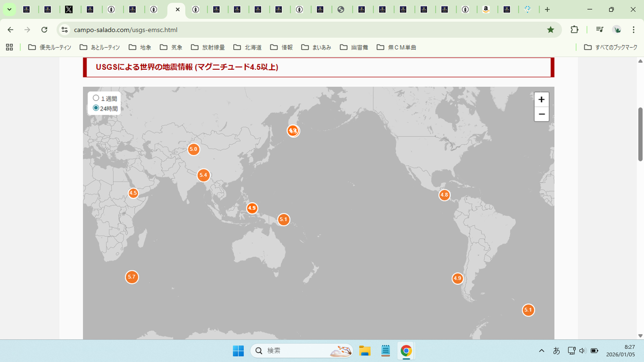Open the 地象 bookmark folder
Image resolution: width=644 pixels, height=362 pixels.
[x=141, y=47]
